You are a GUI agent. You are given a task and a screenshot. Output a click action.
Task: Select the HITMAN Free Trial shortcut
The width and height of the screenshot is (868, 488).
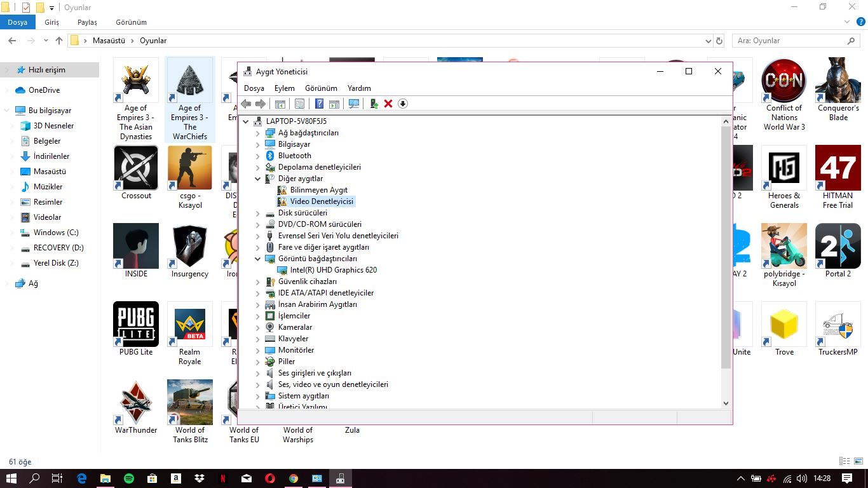click(838, 177)
